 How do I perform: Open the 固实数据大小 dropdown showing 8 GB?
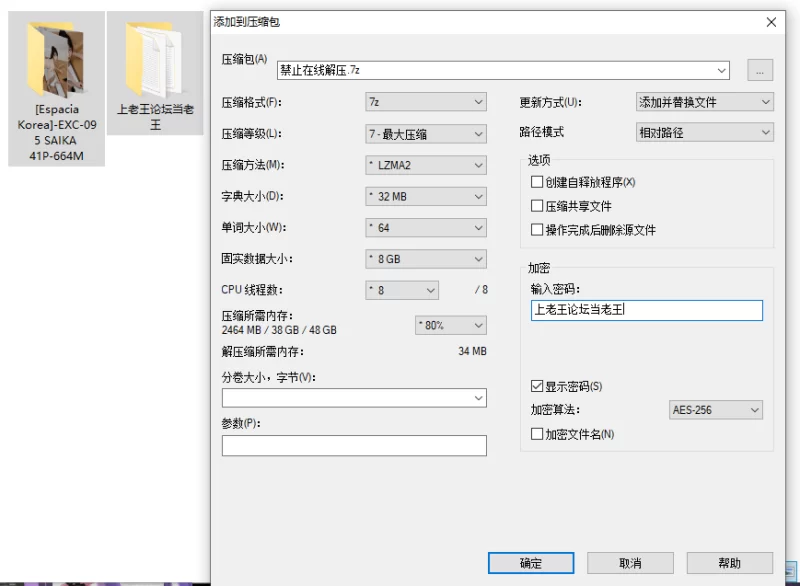coord(426,259)
